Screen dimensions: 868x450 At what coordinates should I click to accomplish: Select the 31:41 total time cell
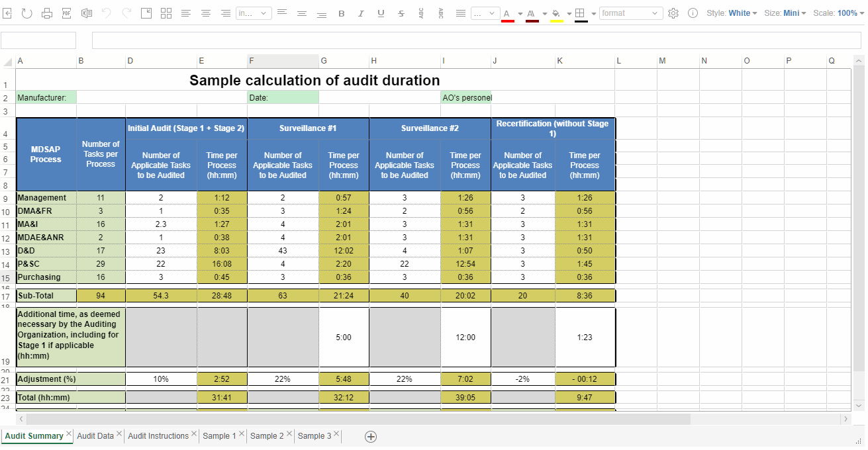(x=222, y=398)
